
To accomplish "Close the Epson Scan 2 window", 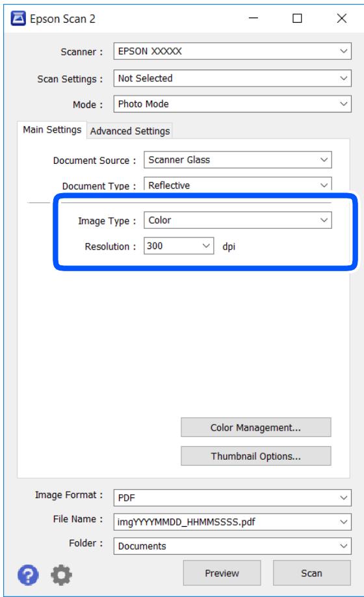I will [341, 18].
